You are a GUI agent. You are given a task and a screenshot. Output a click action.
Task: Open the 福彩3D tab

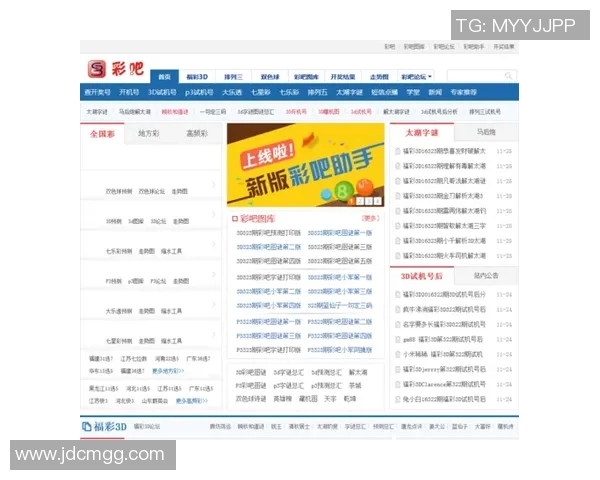[197, 77]
